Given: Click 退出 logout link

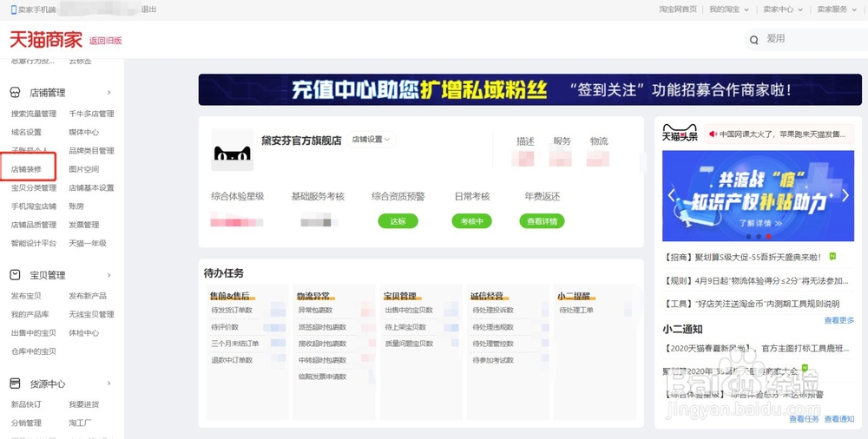Looking at the screenshot, I should [149, 10].
